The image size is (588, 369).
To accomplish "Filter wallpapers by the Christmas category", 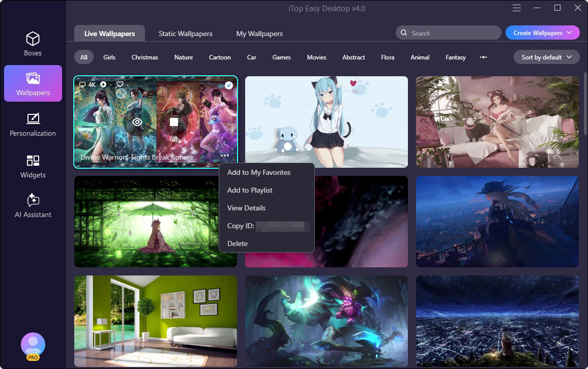I will tap(145, 57).
